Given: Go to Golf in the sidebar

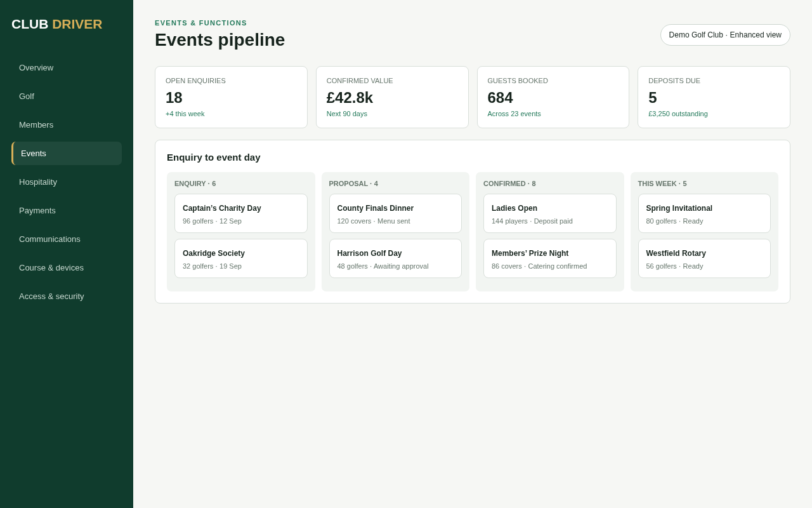Looking at the screenshot, I should pyautogui.click(x=67, y=96).
